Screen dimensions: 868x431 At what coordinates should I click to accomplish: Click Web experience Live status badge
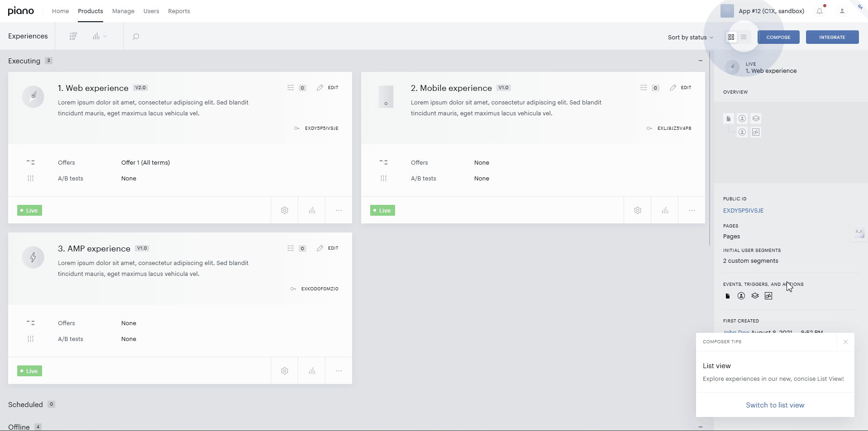(29, 210)
